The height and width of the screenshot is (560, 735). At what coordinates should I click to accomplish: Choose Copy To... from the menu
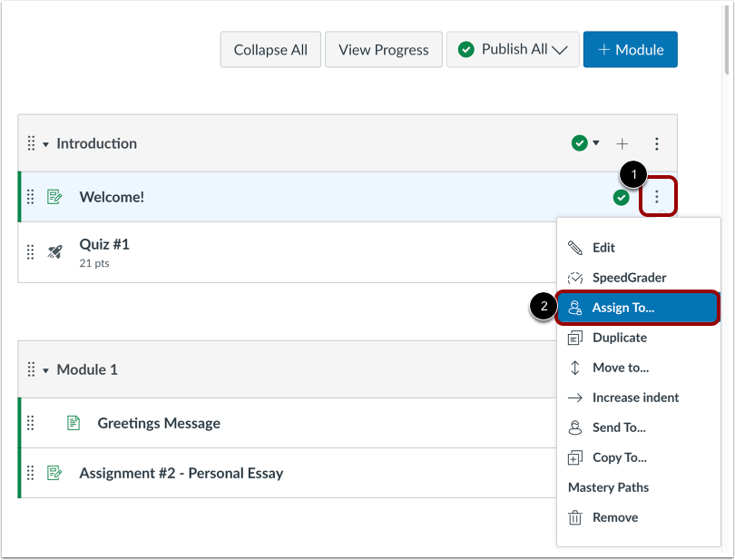point(638,457)
